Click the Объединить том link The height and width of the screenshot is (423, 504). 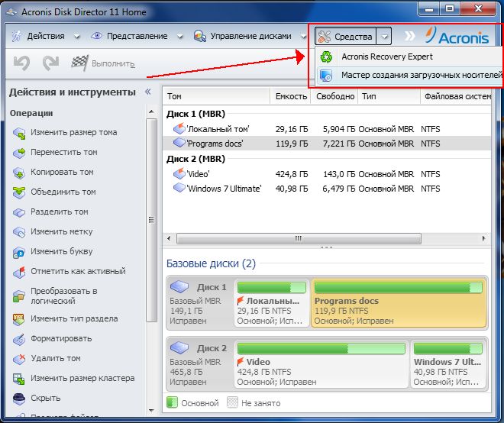click(x=63, y=192)
